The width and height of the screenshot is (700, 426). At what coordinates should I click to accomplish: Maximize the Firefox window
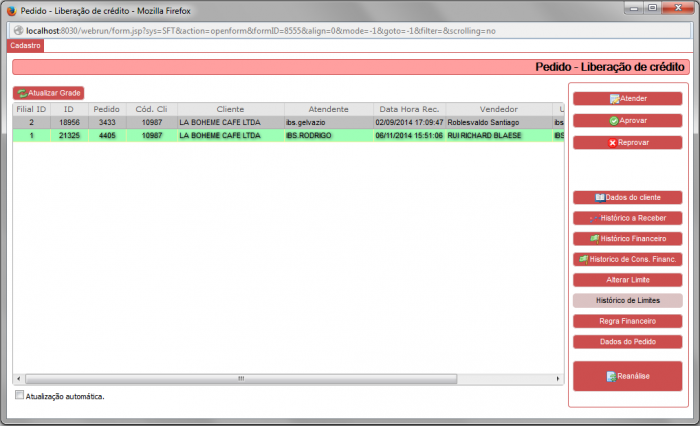point(652,8)
